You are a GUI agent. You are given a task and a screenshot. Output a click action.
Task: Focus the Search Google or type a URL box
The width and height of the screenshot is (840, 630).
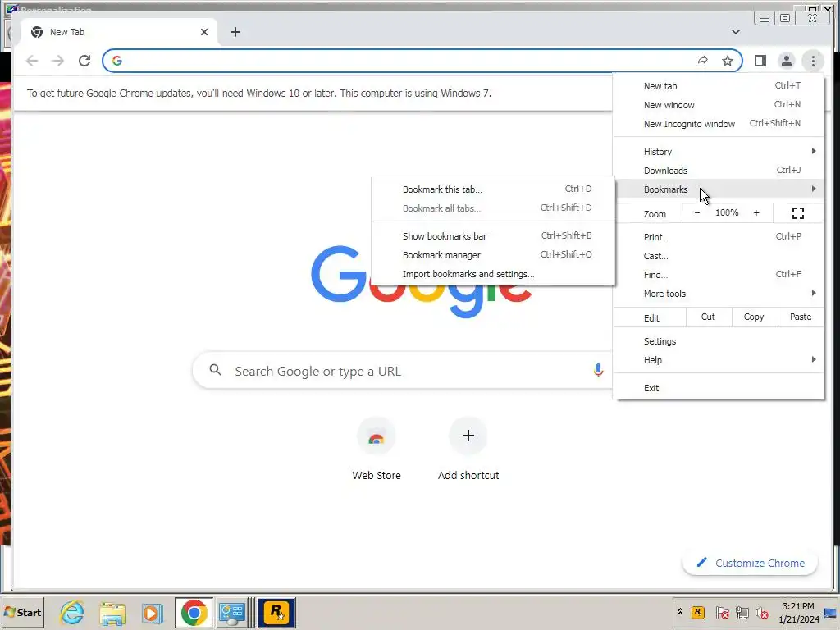(x=402, y=370)
